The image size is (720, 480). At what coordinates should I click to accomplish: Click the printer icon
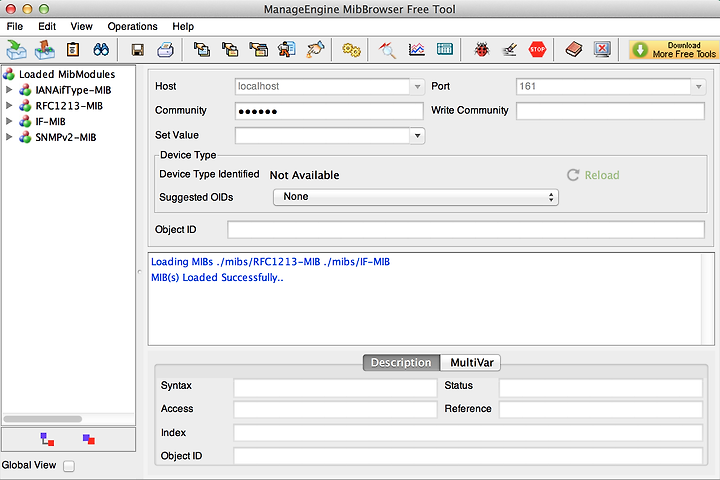coord(165,50)
